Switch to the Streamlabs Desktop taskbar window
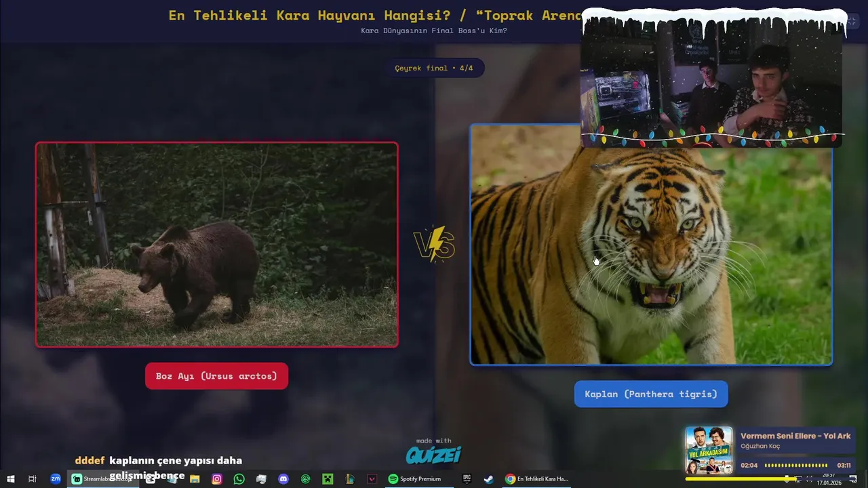This screenshot has width=868, height=488. [x=104, y=479]
